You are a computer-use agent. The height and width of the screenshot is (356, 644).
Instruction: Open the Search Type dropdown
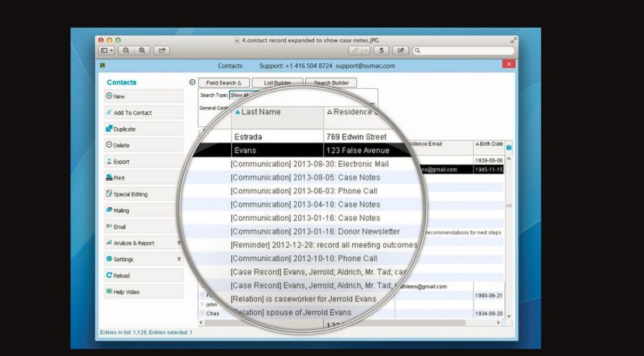click(240, 95)
